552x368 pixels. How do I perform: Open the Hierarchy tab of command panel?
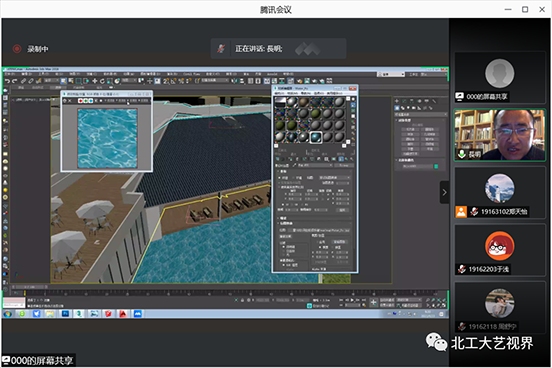click(x=412, y=101)
